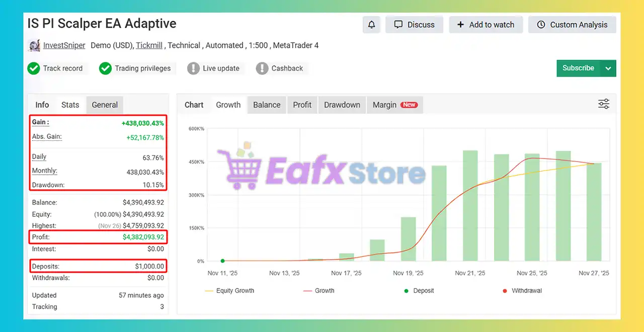The image size is (644, 332).
Task: Click the Live update warning icon
Action: click(x=193, y=68)
